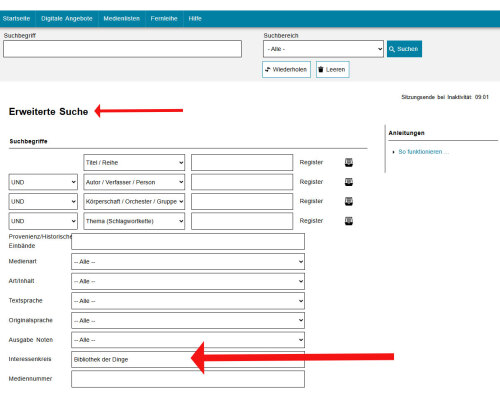Open register icon for Autor / Verfasser row
Image resolution: width=500 pixels, height=397 pixels.
[349, 182]
